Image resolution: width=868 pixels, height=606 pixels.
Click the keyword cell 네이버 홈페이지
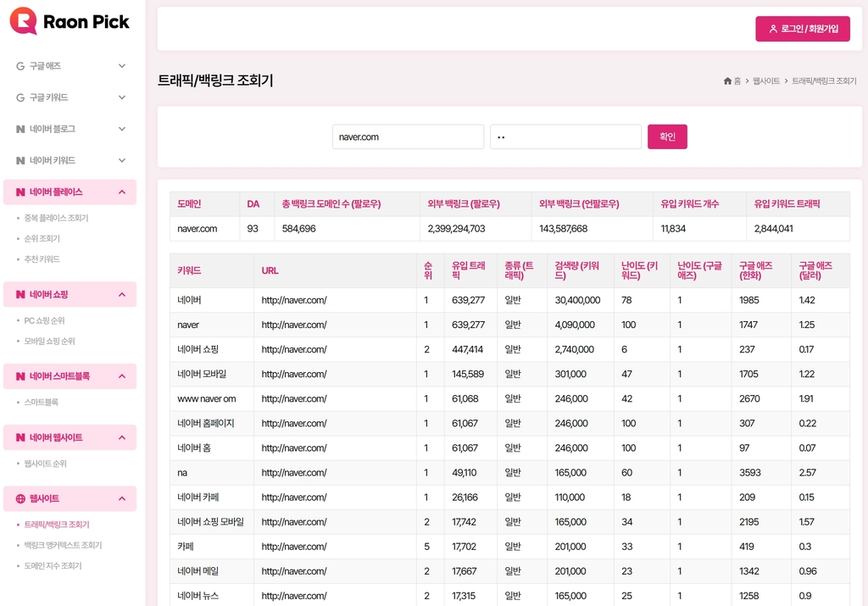click(x=206, y=424)
